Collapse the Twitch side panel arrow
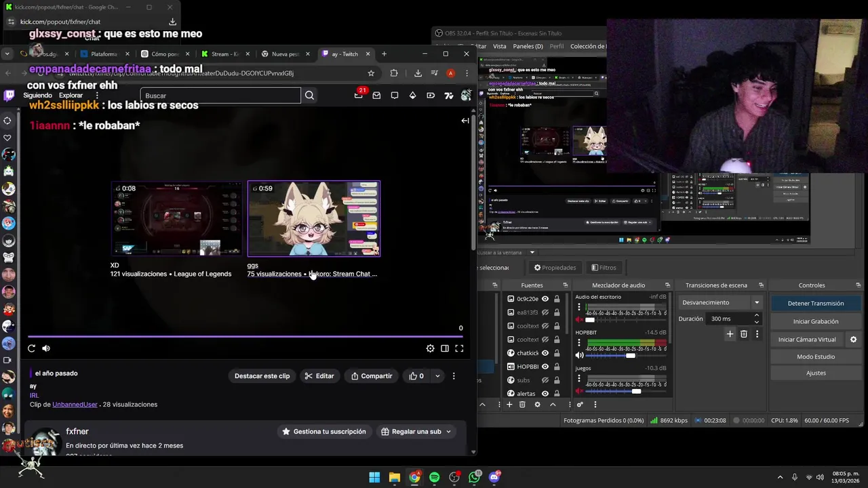 (465, 121)
